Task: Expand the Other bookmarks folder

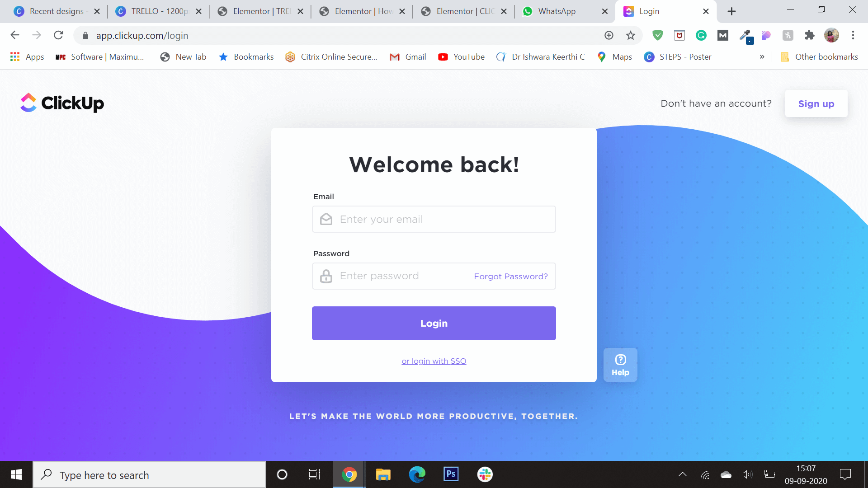Action: pyautogui.click(x=819, y=56)
